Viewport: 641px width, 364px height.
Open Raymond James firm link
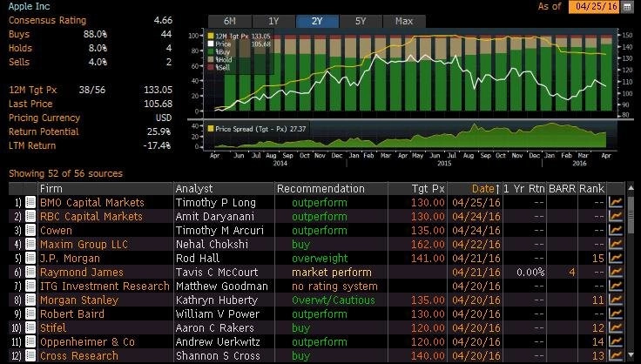81,272
